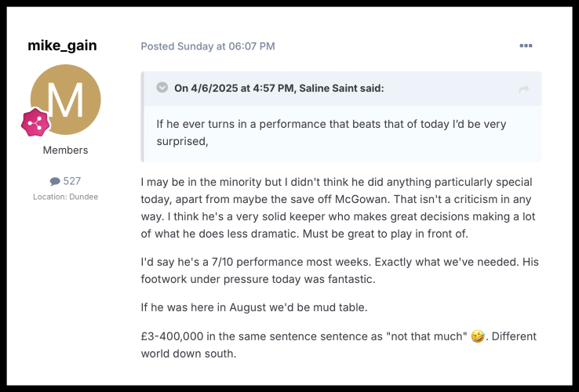Click the 527 post count number
The height and width of the screenshot is (392, 579).
point(72,181)
